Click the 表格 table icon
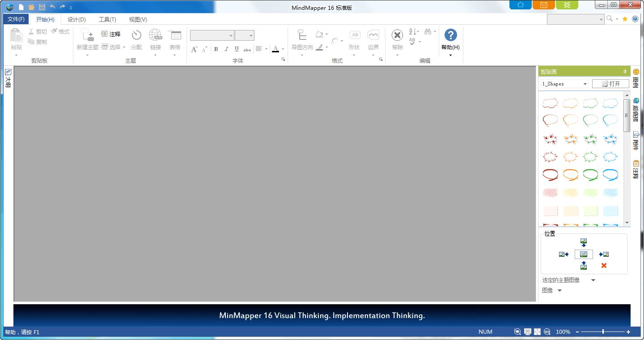The height and width of the screenshot is (340, 644). point(175,35)
